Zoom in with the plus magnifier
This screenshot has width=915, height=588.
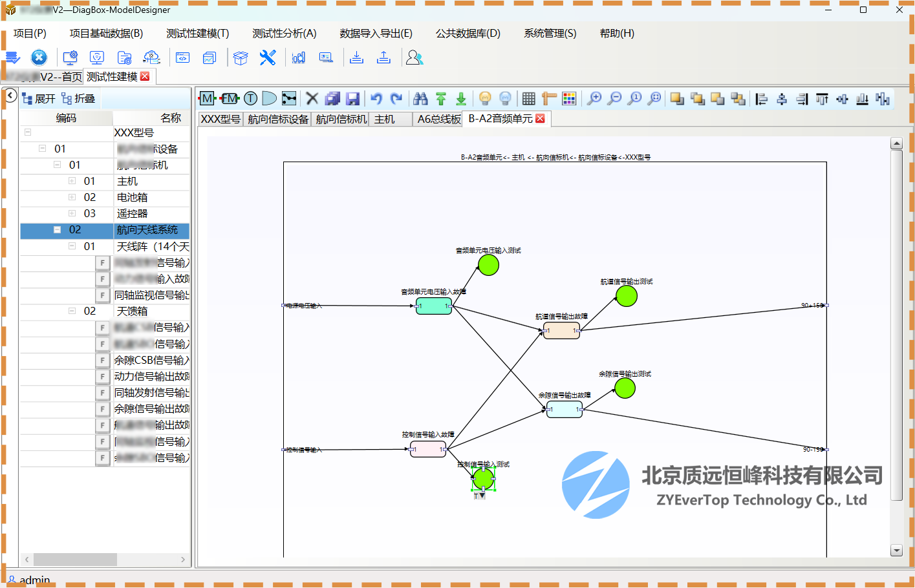594,98
